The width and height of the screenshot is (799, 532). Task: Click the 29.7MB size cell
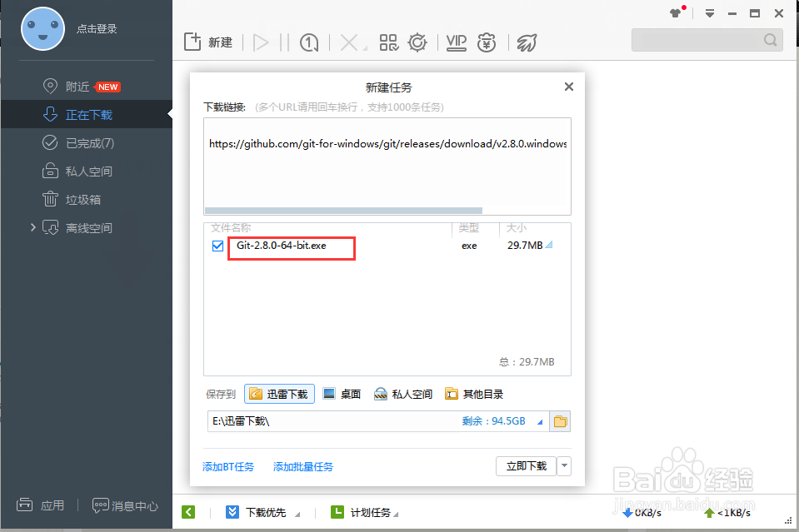pos(525,246)
